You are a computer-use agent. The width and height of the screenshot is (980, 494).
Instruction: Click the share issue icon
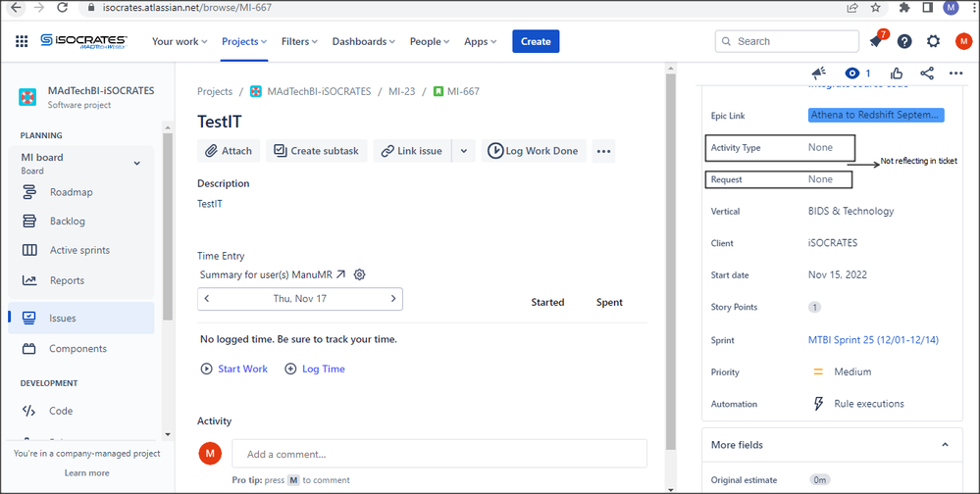point(927,74)
